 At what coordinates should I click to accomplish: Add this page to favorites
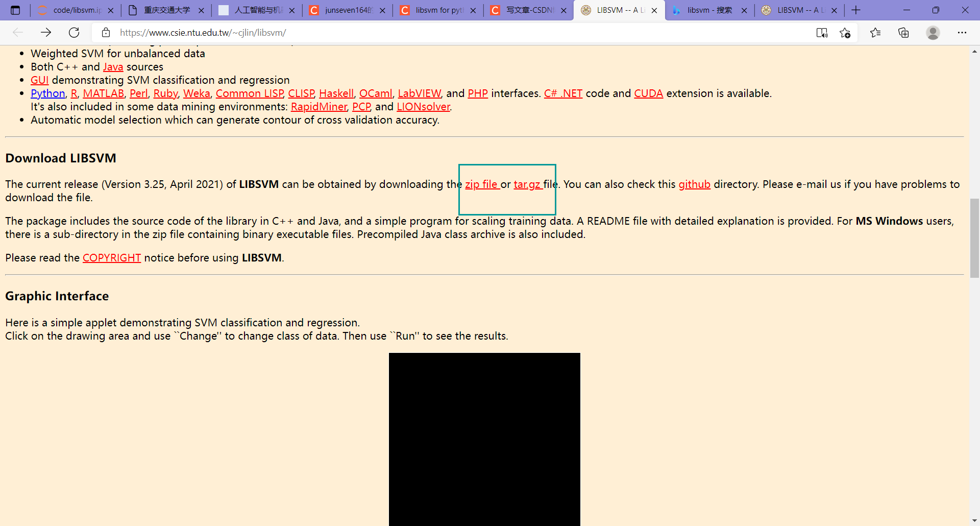pyautogui.click(x=845, y=32)
